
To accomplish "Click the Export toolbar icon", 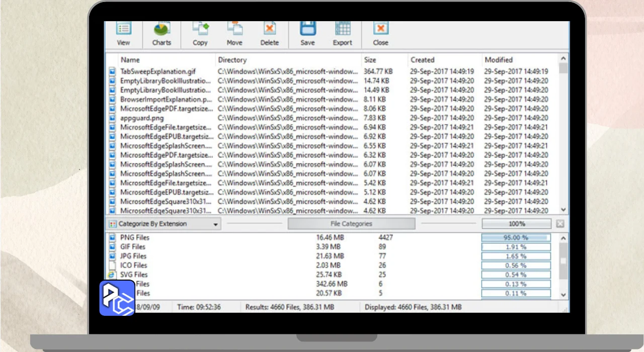I will click(x=342, y=34).
